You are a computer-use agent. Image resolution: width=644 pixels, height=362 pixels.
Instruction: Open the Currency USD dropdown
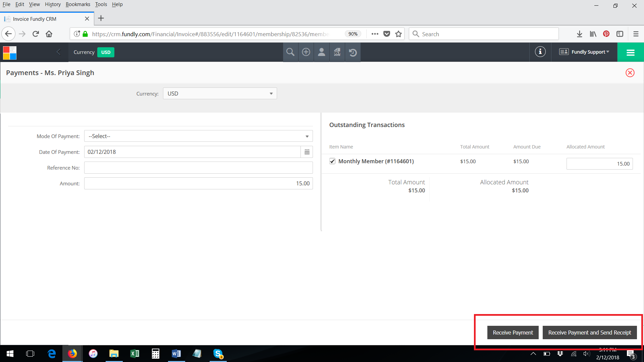pyautogui.click(x=220, y=94)
